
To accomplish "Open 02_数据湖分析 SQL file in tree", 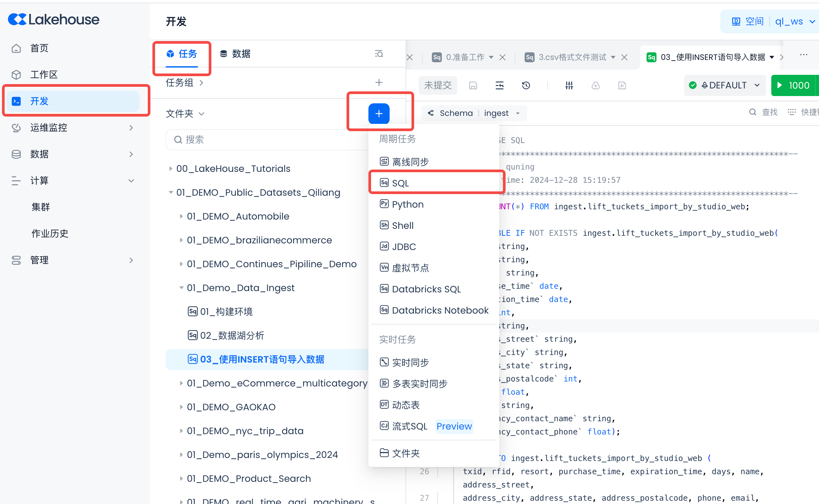I will tap(232, 335).
